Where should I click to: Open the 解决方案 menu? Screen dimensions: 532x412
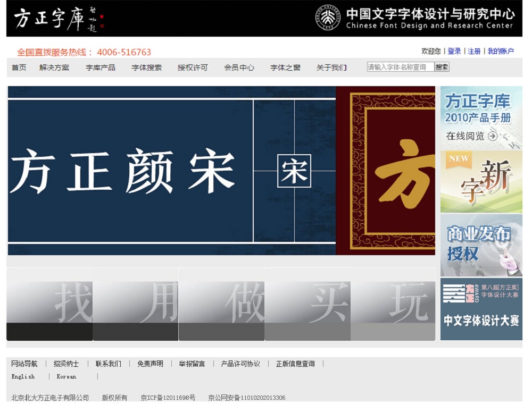point(54,68)
